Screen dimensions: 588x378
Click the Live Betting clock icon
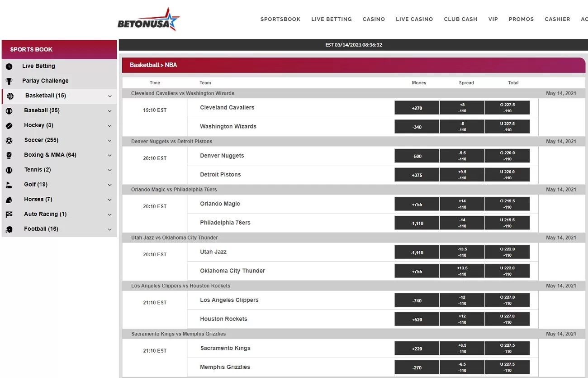[x=9, y=67]
